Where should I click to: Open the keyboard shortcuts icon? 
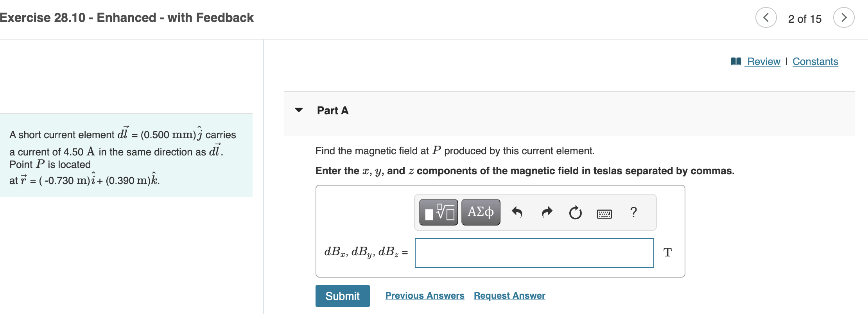[604, 214]
